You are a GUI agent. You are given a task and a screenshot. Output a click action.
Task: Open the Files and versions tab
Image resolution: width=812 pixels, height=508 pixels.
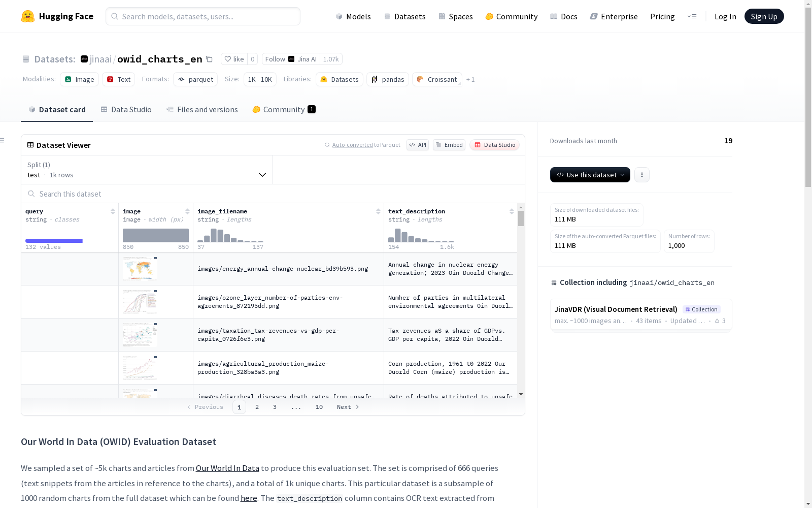point(202,110)
